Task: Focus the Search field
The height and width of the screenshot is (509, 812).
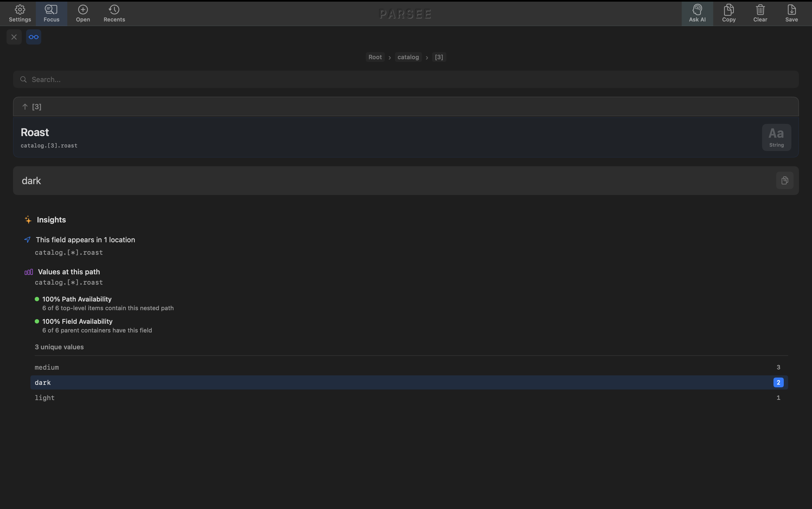Action: click(x=406, y=80)
